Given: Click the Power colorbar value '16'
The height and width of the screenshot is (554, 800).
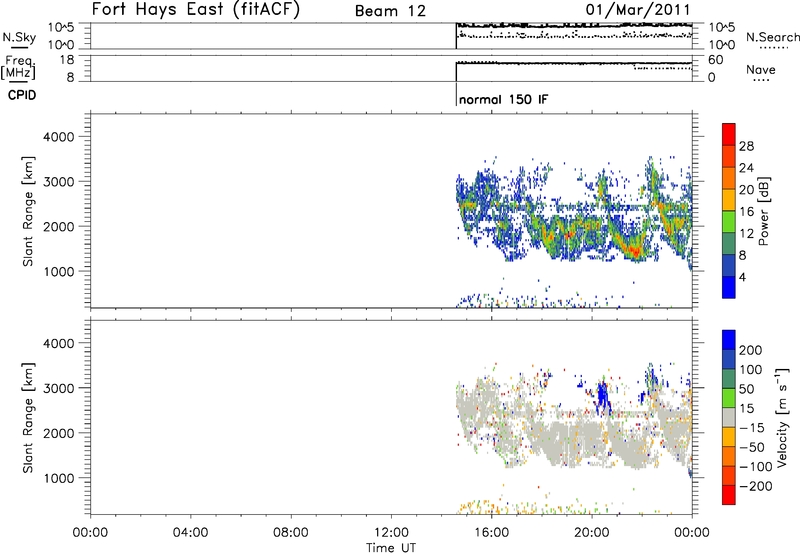Looking at the screenshot, I should [746, 212].
